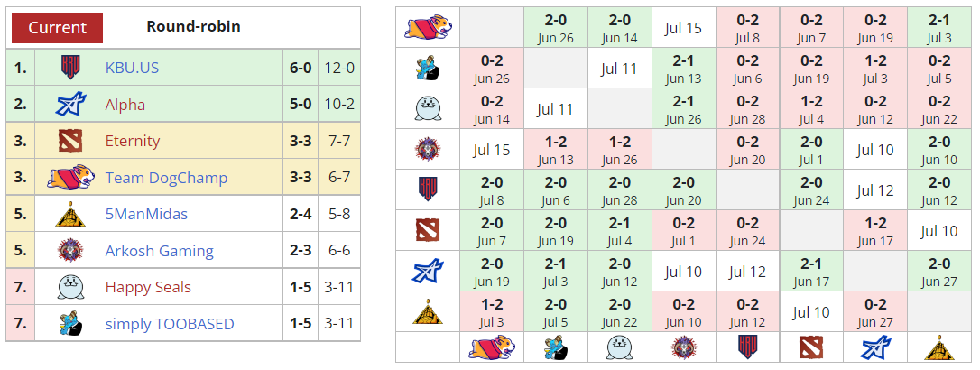Screen dimensions: 980x370
Task: Click the Round-robin header label
Action: coord(193,26)
